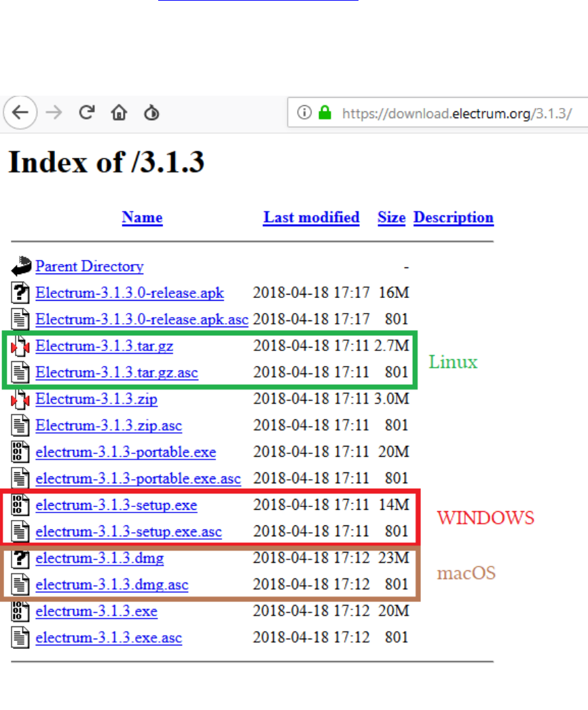The image size is (588, 710).
Task: Show site information via the info icon
Action: coord(304,112)
